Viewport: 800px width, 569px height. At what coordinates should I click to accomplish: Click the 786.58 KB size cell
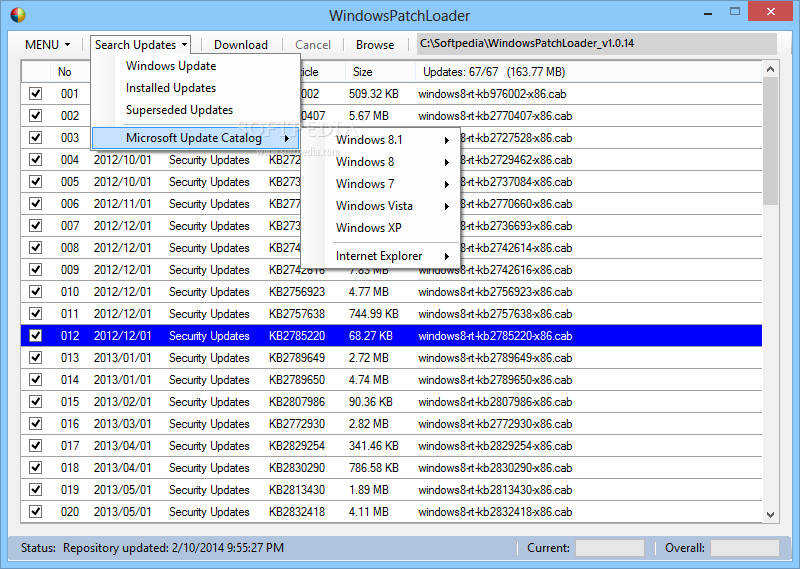click(x=373, y=467)
